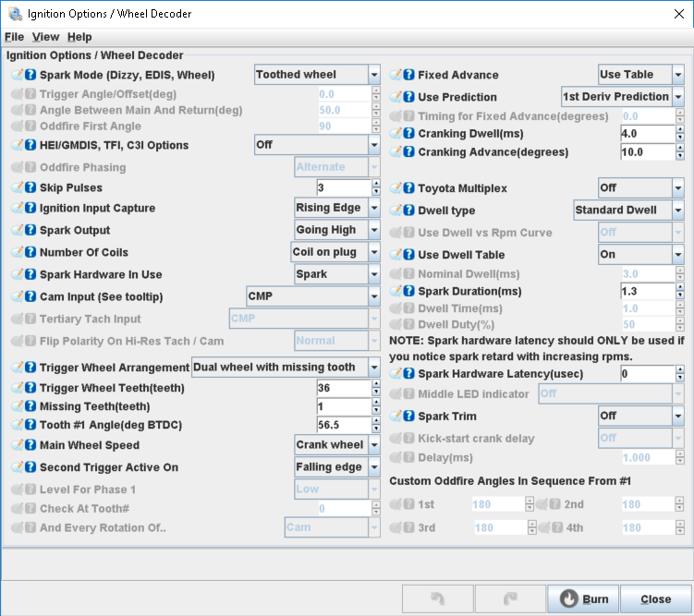The height and width of the screenshot is (616, 694).
Task: Open help for Tooth #1 Angle
Action: [30, 424]
